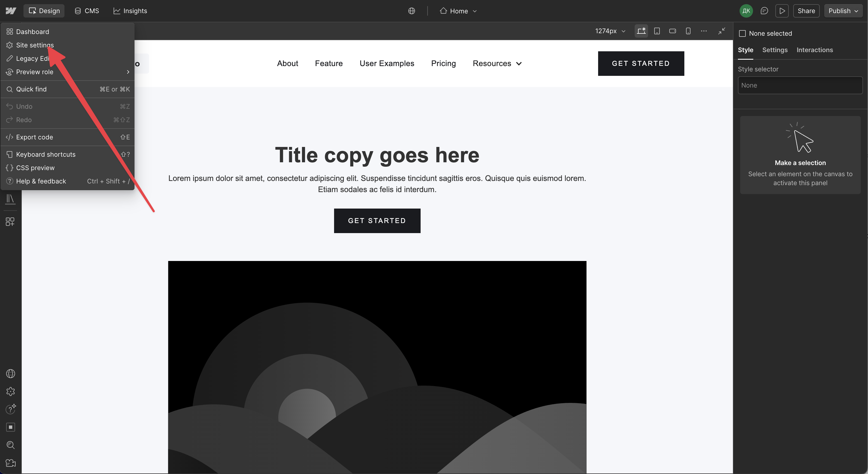Click the Feature nav link
868x474 pixels.
point(329,63)
